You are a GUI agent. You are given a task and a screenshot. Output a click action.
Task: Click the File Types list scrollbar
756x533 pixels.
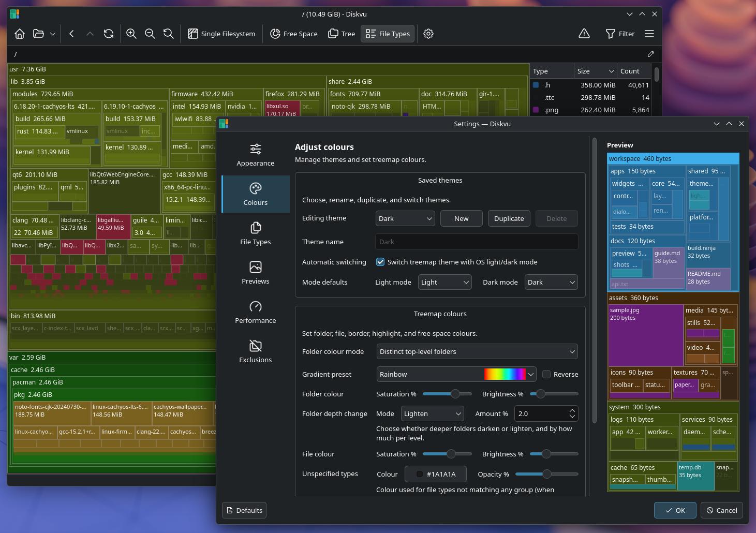click(657, 75)
